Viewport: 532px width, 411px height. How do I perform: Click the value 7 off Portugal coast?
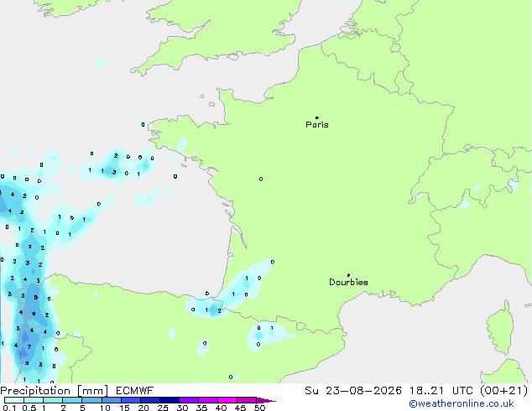pyautogui.click(x=29, y=346)
